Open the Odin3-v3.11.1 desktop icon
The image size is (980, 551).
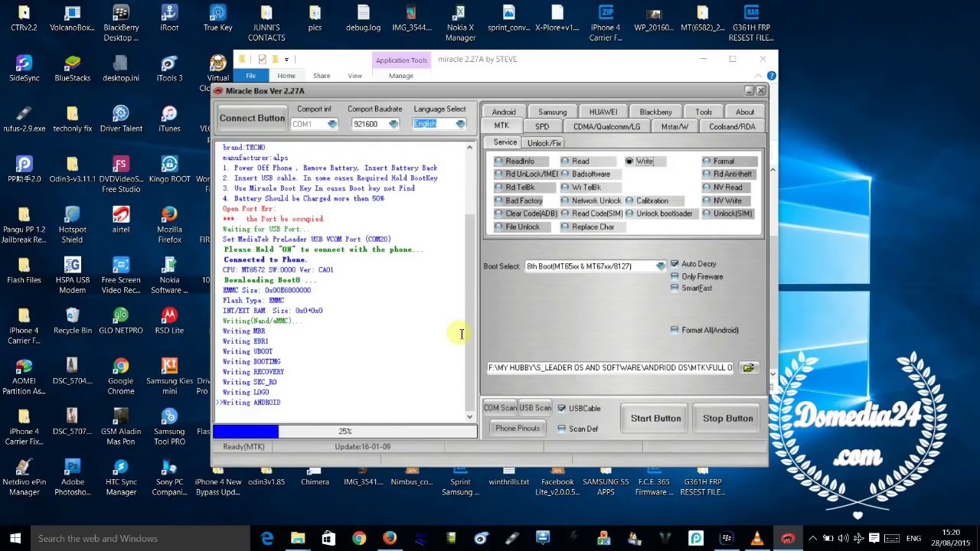(72, 170)
